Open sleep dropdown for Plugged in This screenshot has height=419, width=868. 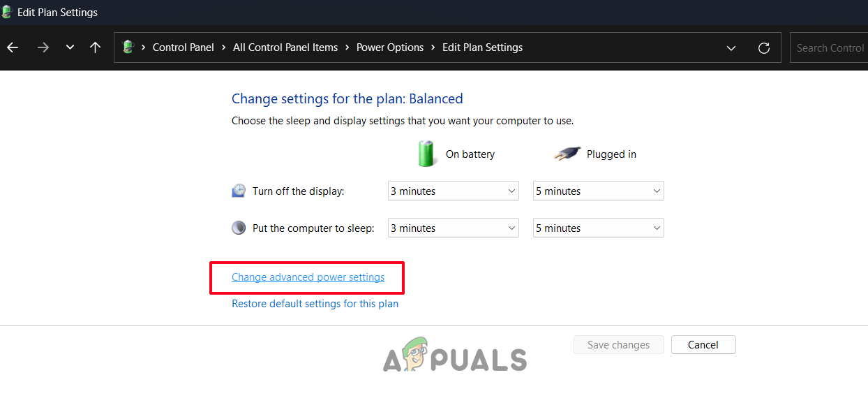tap(598, 228)
